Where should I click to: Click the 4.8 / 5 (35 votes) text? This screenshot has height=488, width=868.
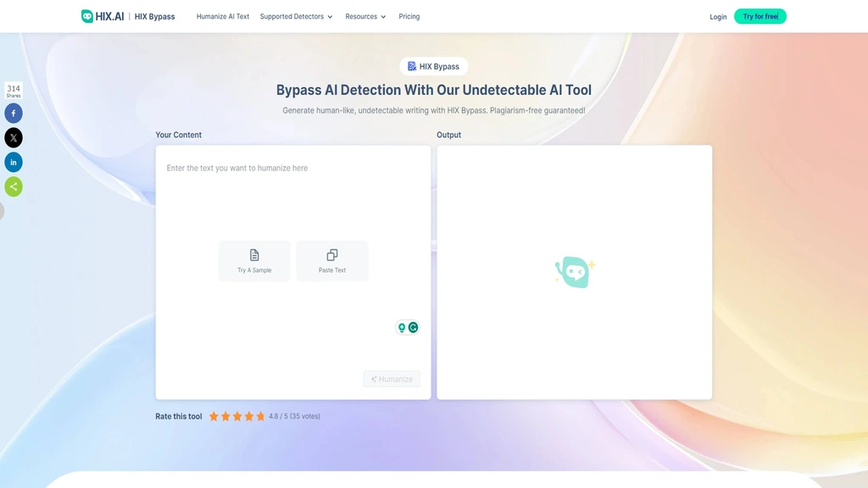click(x=294, y=417)
